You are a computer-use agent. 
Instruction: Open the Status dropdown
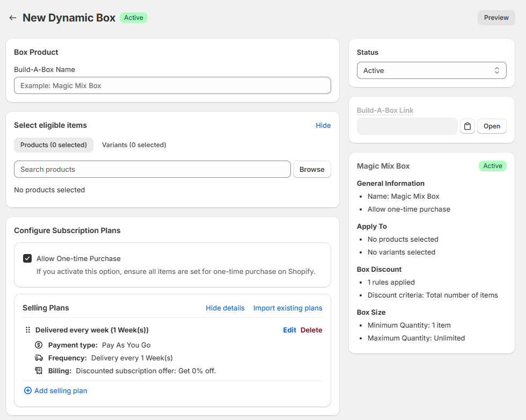[x=432, y=70]
